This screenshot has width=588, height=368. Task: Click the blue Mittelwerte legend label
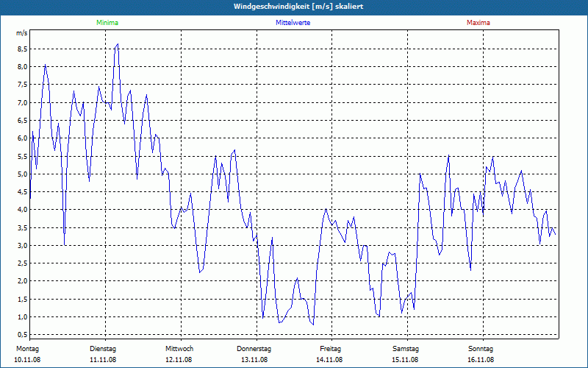293,23
